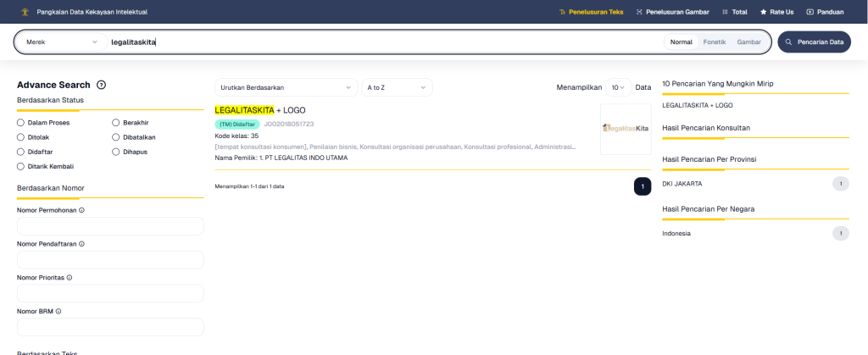Click the info icon beside Nomor Prioritas
This screenshot has height=355, width=868.
[70, 278]
